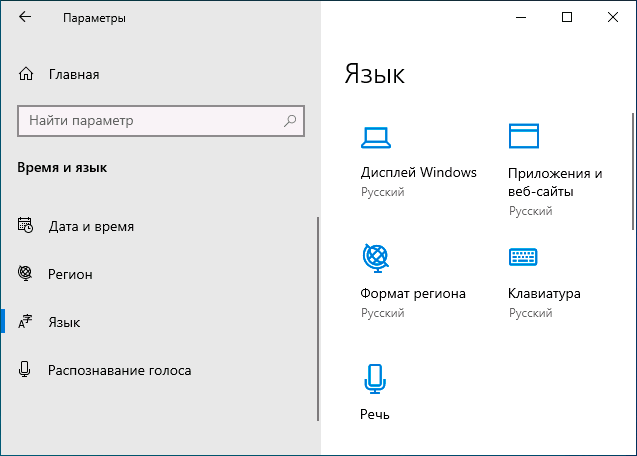Screen dimensions: 637x456
Task: Click the Клавиатура label link
Action: click(544, 293)
